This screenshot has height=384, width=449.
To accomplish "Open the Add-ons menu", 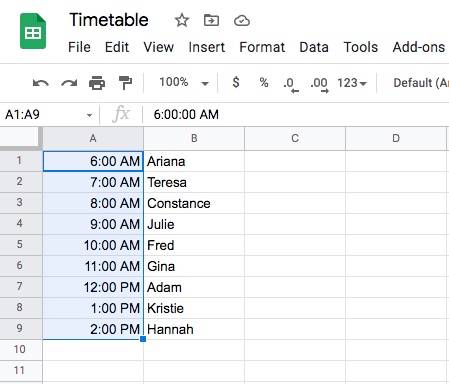I will tap(419, 47).
